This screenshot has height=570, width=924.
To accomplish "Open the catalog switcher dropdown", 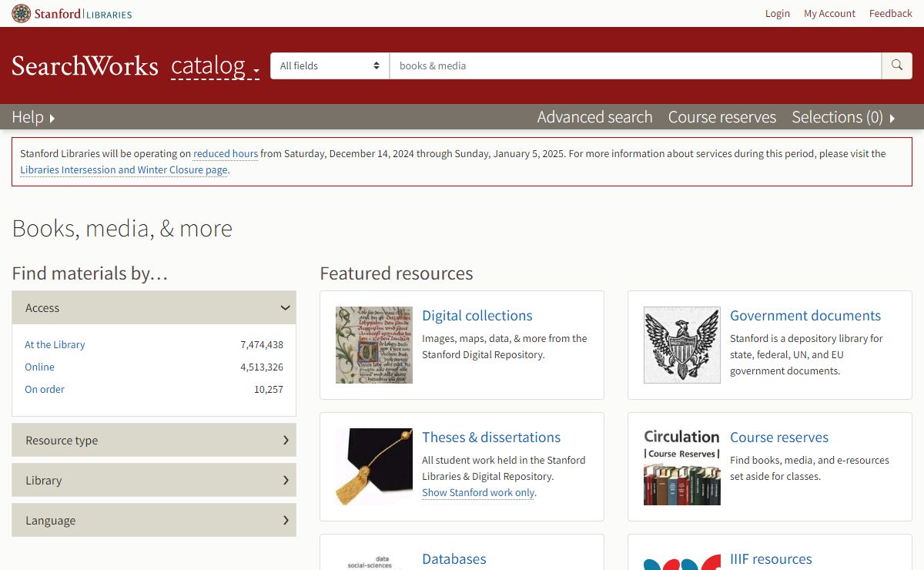I will (x=215, y=66).
